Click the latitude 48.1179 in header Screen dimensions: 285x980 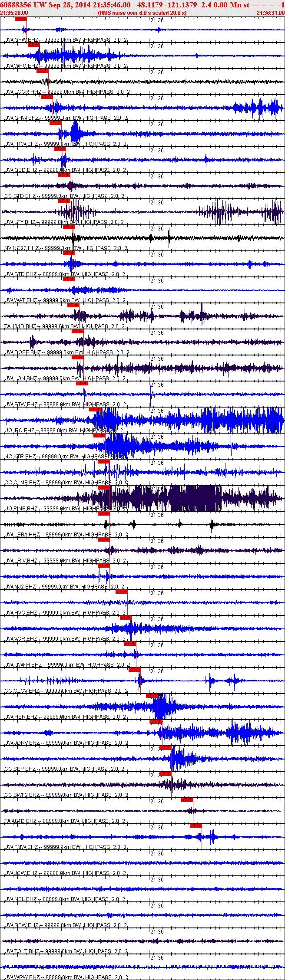[150, 5]
